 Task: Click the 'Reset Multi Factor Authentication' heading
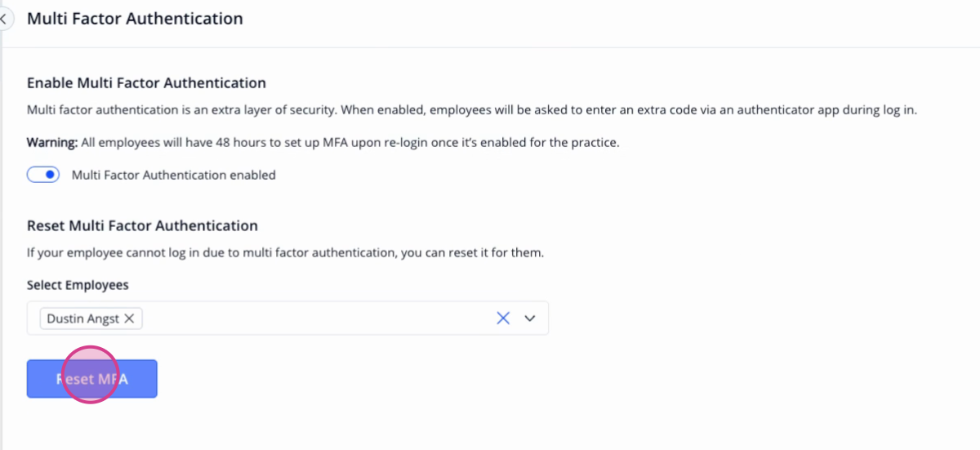[x=142, y=225]
